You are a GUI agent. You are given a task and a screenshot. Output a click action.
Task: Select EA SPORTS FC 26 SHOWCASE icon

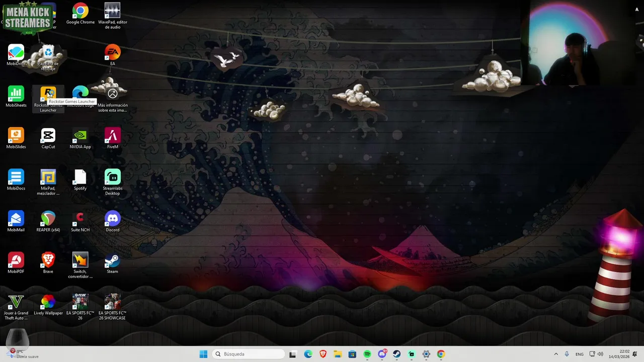(113, 307)
